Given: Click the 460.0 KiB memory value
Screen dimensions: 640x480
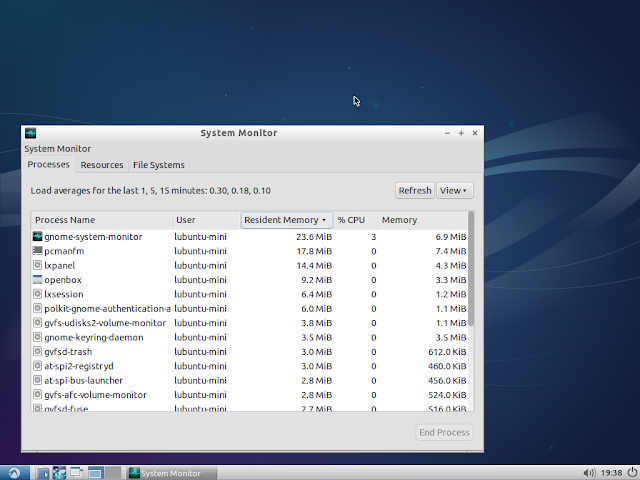Looking at the screenshot, I should pyautogui.click(x=447, y=366).
